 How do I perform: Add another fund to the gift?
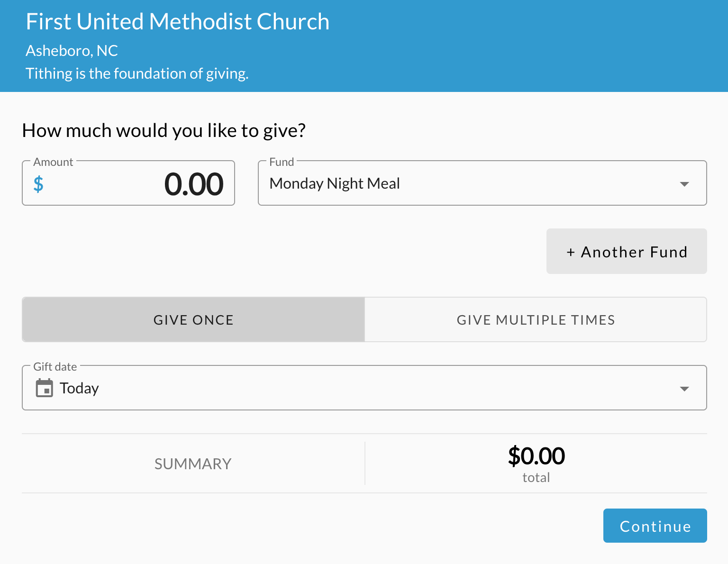coord(626,252)
